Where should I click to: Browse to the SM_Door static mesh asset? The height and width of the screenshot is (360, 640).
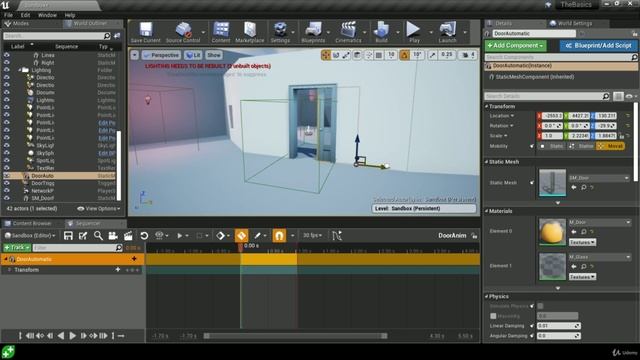coord(584,187)
